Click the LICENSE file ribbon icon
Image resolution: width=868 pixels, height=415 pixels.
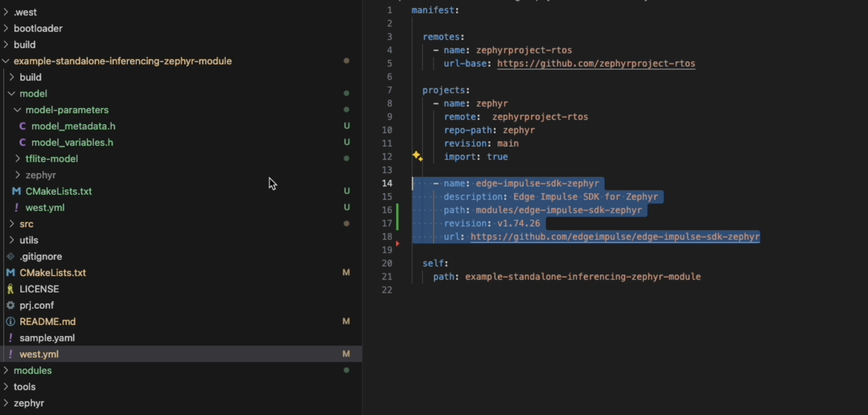coord(10,289)
